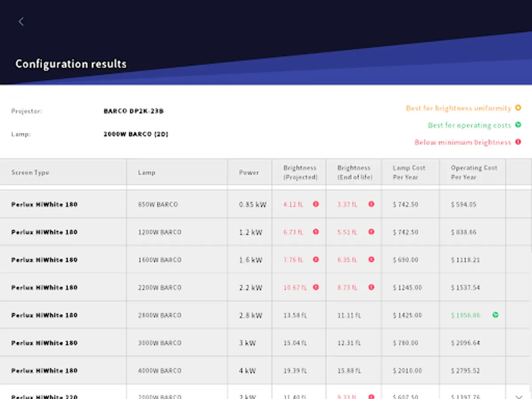Select the BARCO DP2K-23B projector value
The image size is (532, 399).
click(133, 111)
